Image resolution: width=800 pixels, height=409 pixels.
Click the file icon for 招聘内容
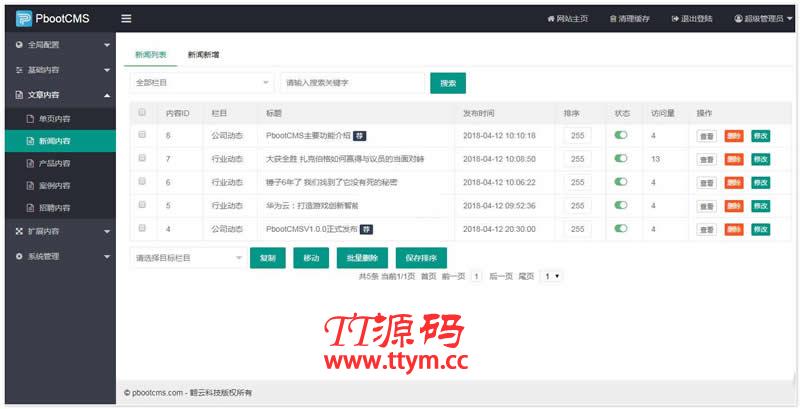coord(30,208)
